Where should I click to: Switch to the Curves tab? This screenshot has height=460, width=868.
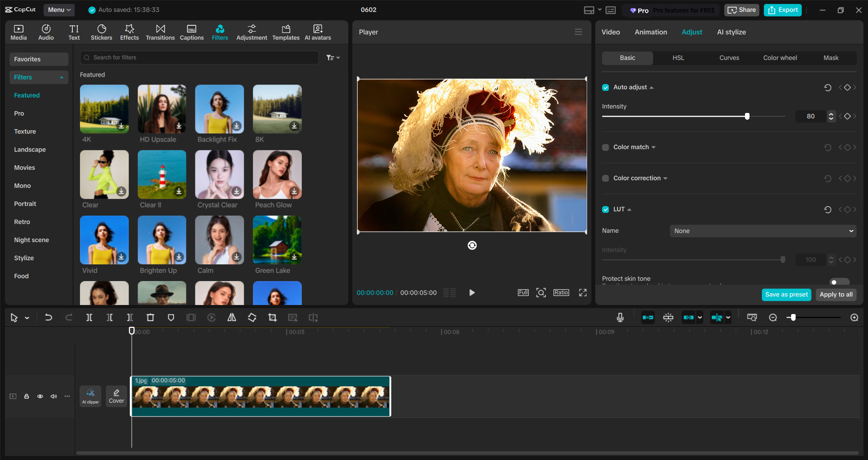[x=729, y=58]
